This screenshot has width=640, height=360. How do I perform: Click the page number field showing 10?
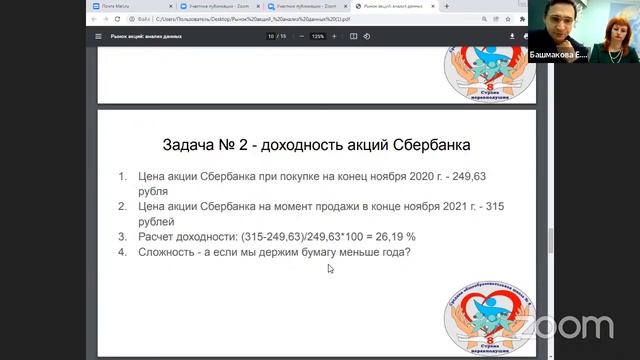pos(271,36)
